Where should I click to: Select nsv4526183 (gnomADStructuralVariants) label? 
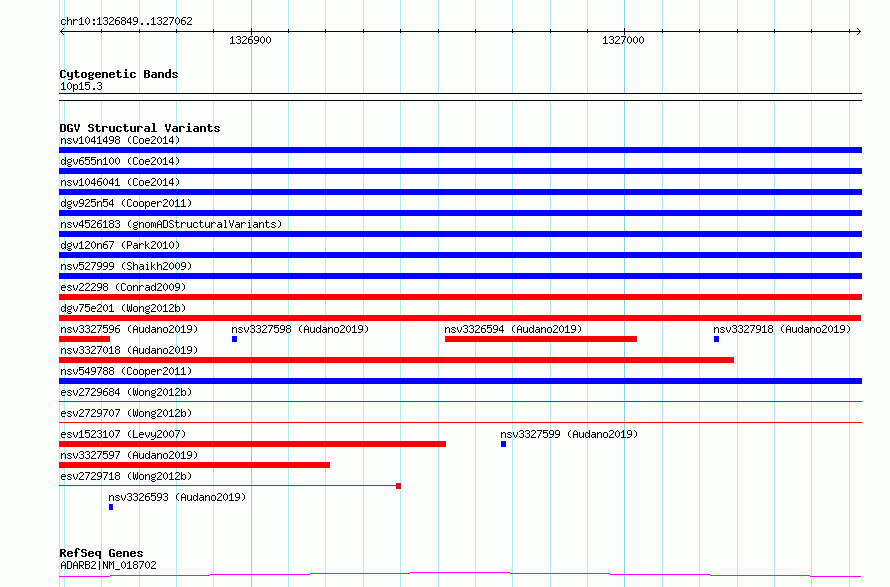click(x=171, y=224)
